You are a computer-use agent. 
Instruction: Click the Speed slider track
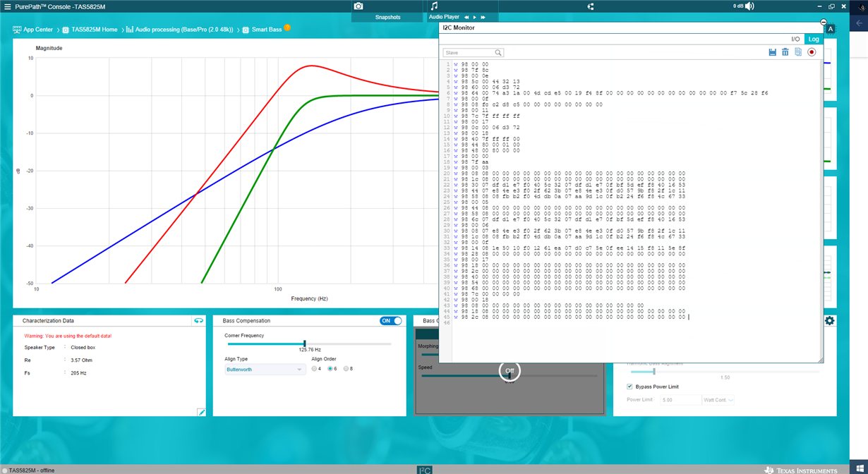[508, 376]
